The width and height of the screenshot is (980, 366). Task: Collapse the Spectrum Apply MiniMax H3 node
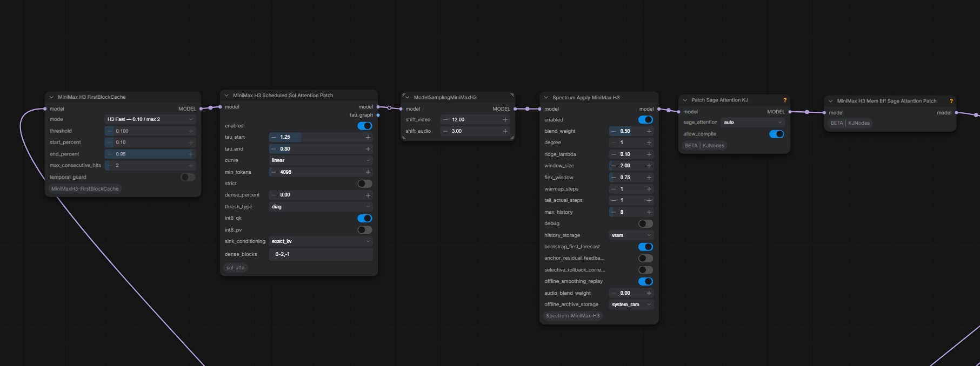pos(546,98)
